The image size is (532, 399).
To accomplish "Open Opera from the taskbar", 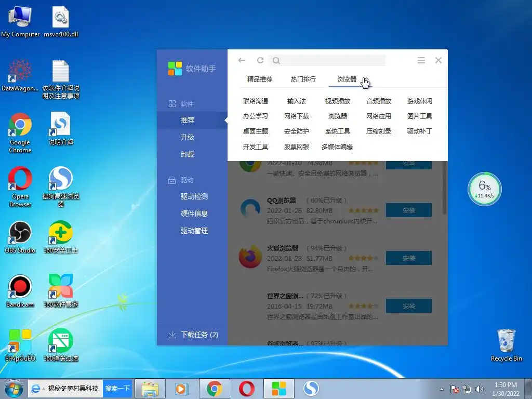I will pos(247,389).
